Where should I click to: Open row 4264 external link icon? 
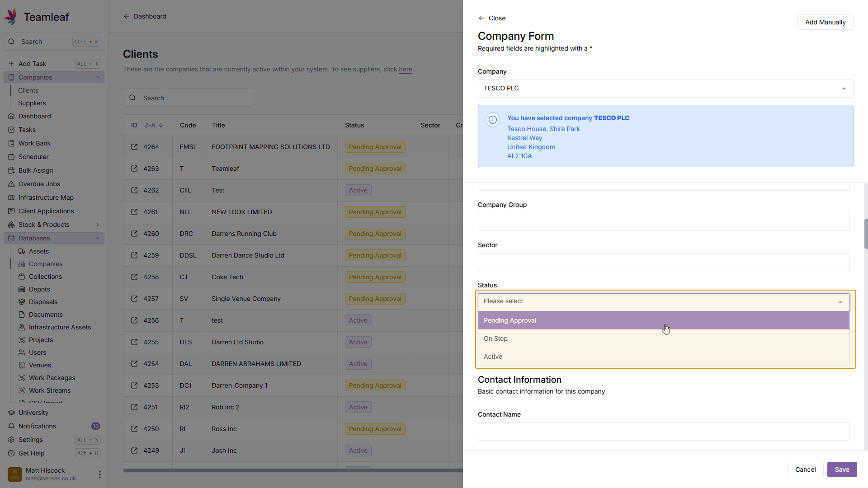[x=134, y=147]
